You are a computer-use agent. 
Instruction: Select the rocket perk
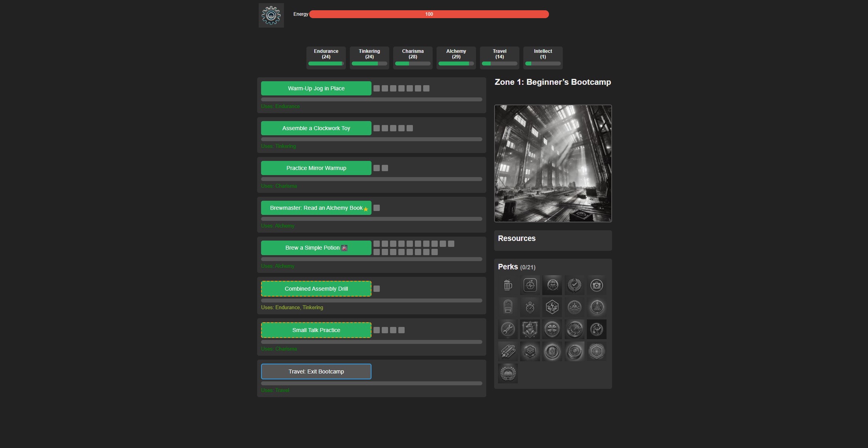point(508,351)
